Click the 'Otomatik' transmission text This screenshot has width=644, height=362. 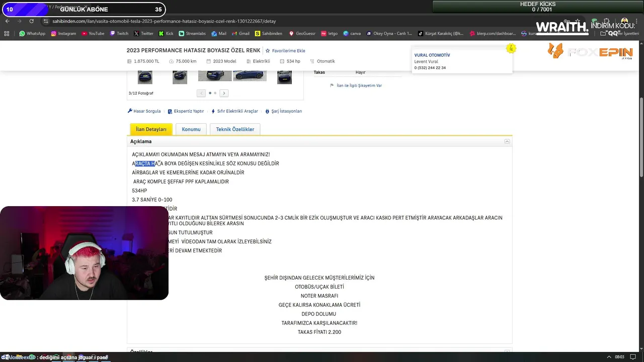(x=326, y=61)
